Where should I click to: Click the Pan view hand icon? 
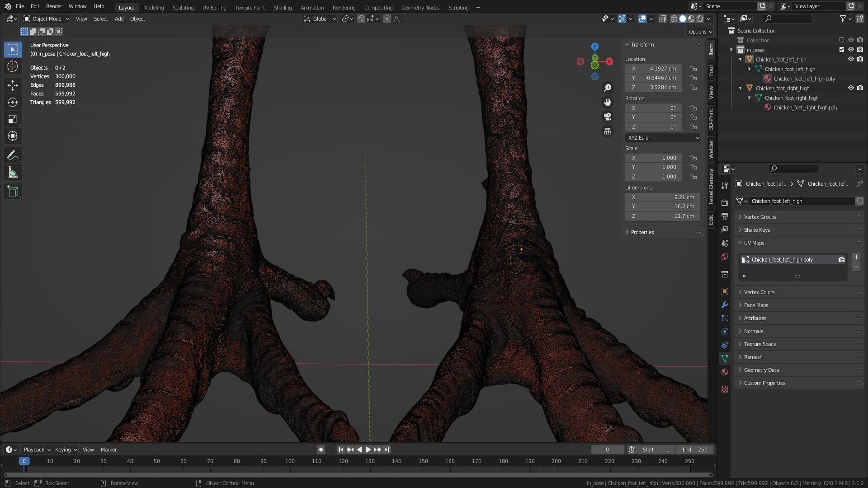point(608,102)
